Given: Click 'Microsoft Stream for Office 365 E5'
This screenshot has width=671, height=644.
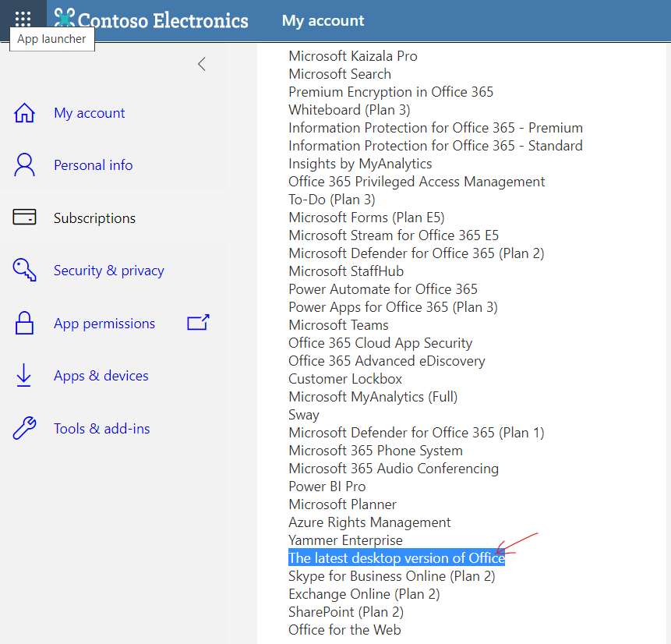Looking at the screenshot, I should tap(394, 235).
